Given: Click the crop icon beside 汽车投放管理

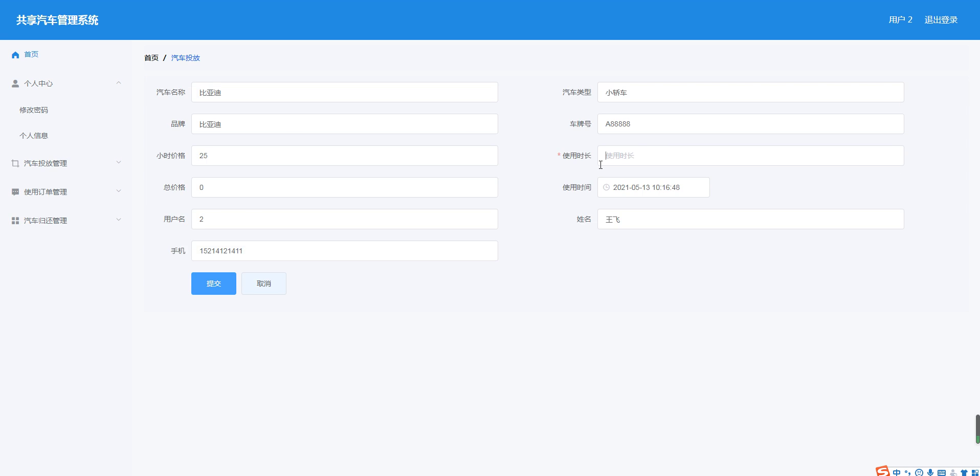Looking at the screenshot, I should click(15, 163).
